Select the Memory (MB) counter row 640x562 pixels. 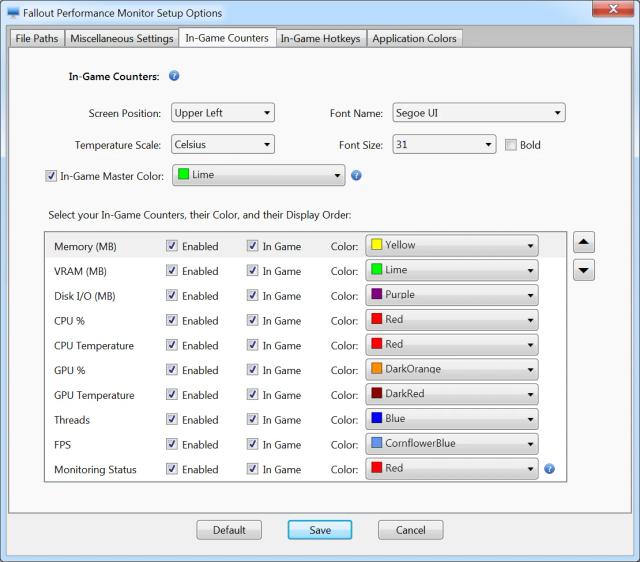305,246
